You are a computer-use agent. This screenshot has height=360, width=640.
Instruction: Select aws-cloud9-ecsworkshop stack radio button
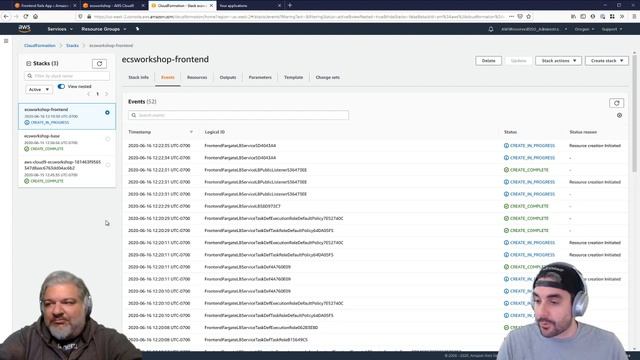tap(108, 165)
